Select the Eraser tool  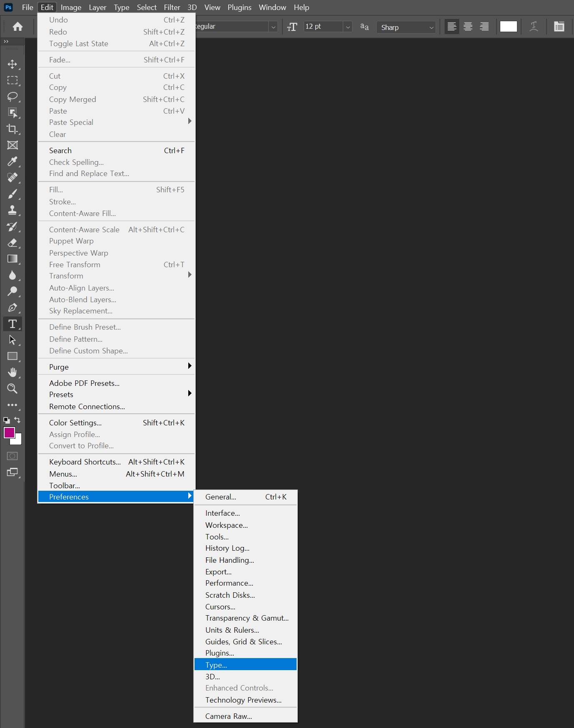point(12,243)
